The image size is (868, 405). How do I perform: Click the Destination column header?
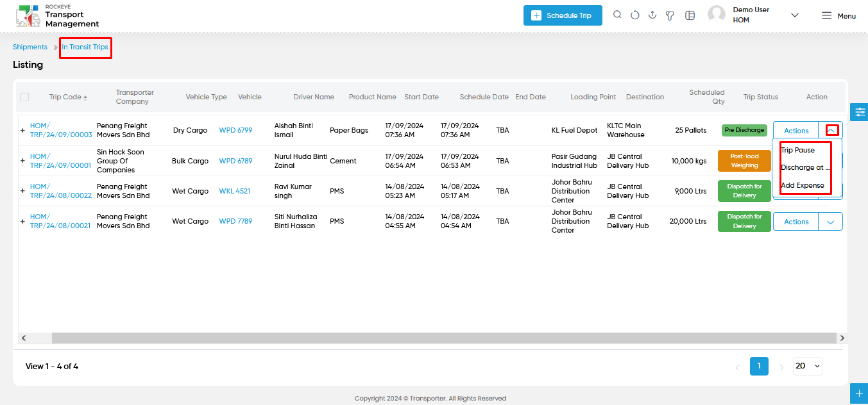click(645, 97)
